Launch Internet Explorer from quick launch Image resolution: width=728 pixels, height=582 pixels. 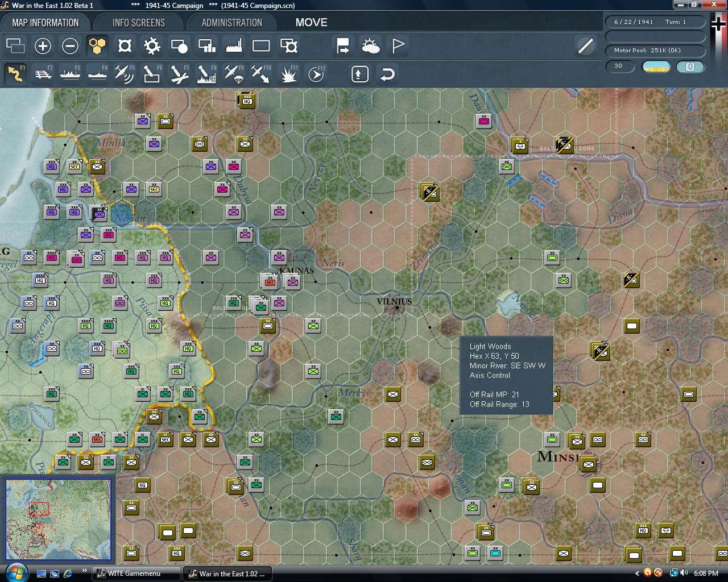point(68,573)
